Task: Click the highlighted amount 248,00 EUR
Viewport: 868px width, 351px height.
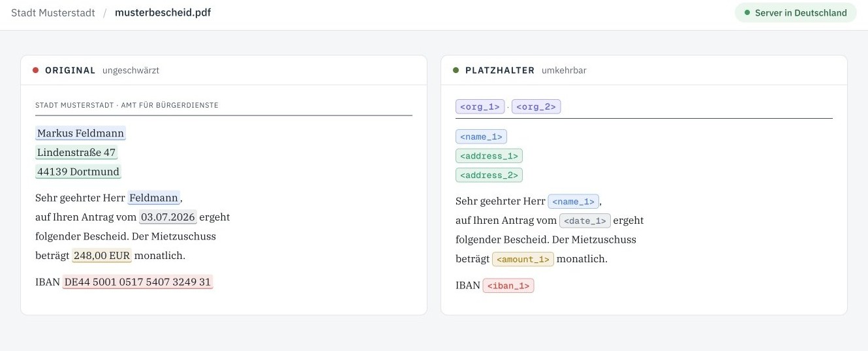Action: 102,255
